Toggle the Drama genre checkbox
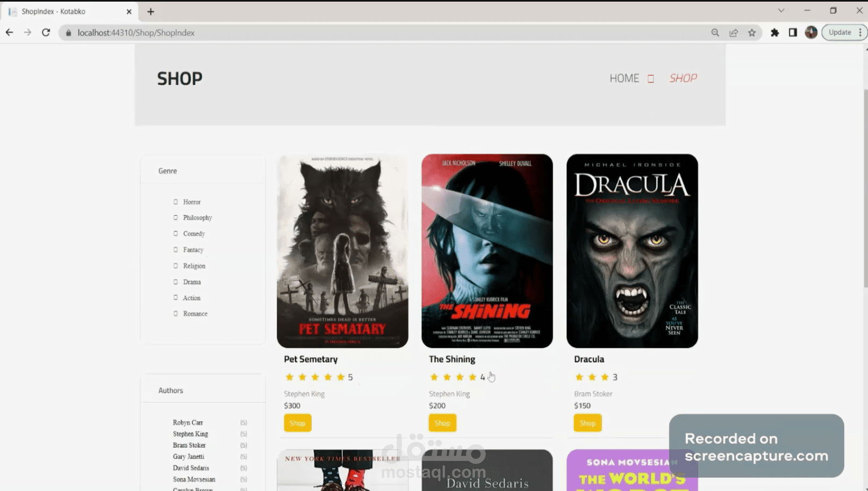Image resolution: width=868 pixels, height=491 pixels. point(175,282)
